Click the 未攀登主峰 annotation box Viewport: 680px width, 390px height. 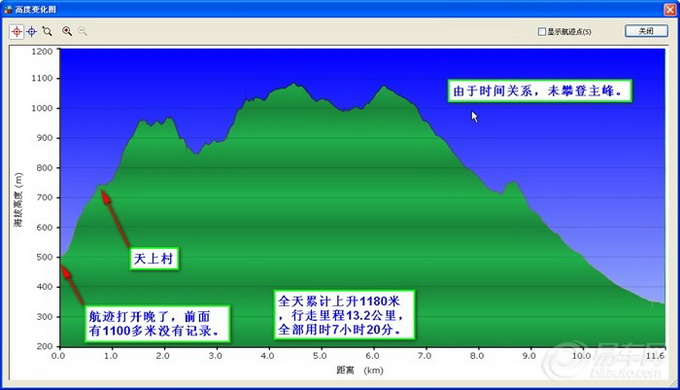539,91
